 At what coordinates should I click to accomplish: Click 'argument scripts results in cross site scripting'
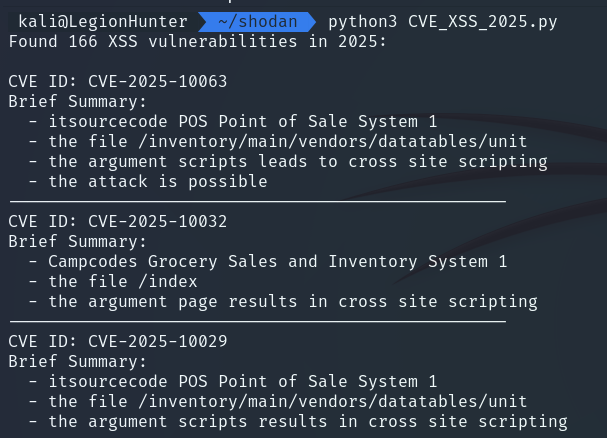click(328, 422)
